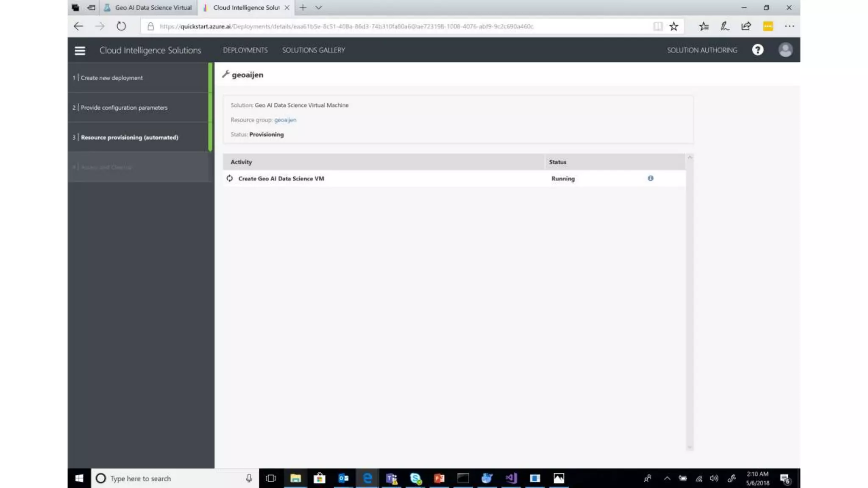
Task: Open browser settings ellipsis menu
Action: click(x=789, y=26)
